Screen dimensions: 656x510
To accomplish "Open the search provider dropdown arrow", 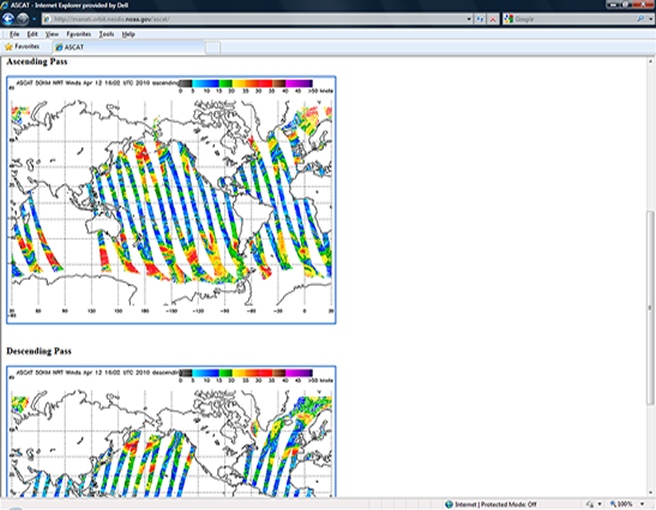I will (651, 19).
